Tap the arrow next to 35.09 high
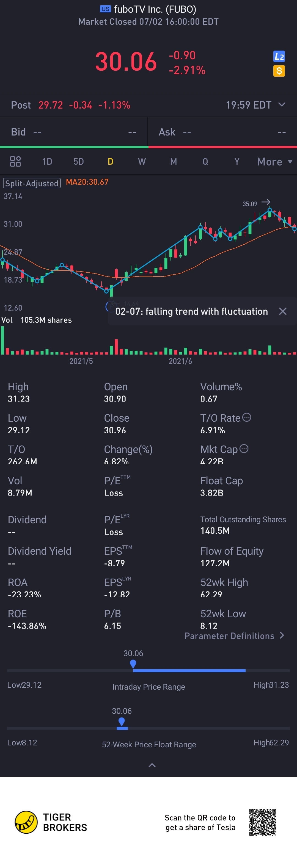This screenshot has height=868, width=297. [x=266, y=202]
